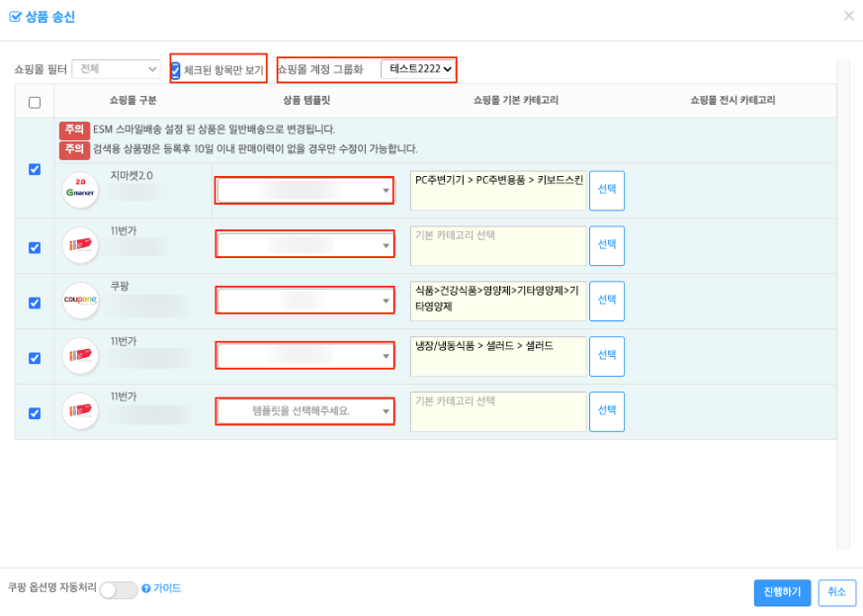Click the 11번가 logo in the second row

click(x=80, y=244)
